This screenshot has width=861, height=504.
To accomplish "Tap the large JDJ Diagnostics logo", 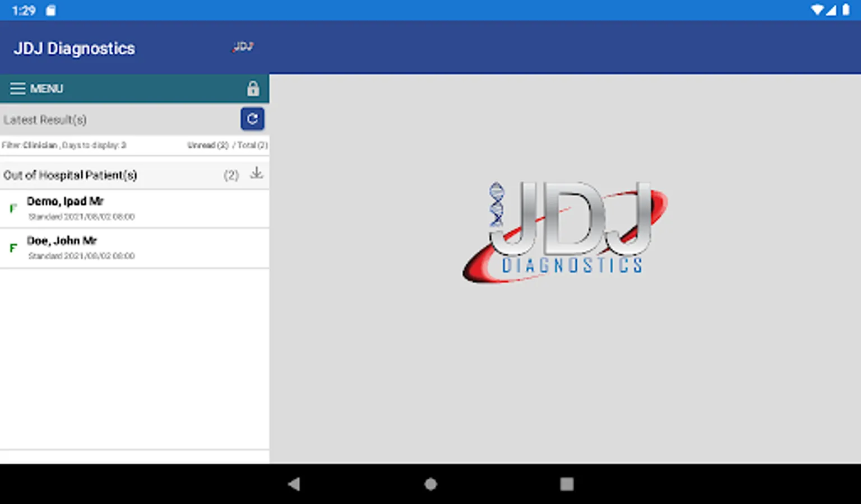I will point(565,232).
